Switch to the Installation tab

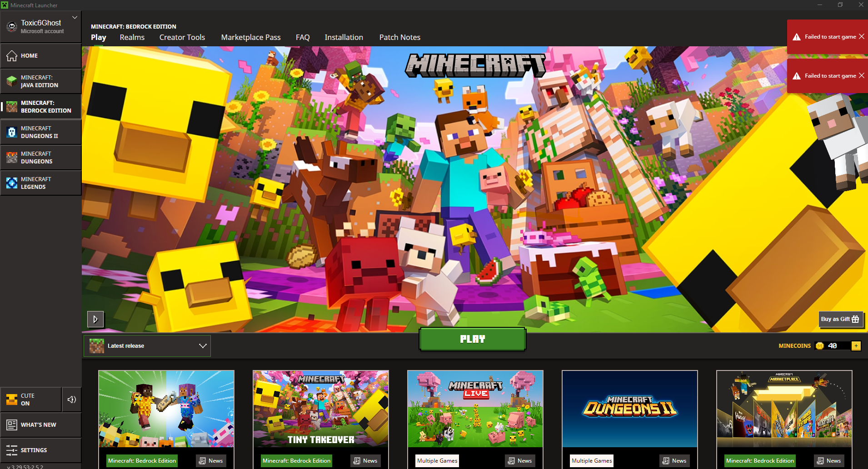(344, 37)
